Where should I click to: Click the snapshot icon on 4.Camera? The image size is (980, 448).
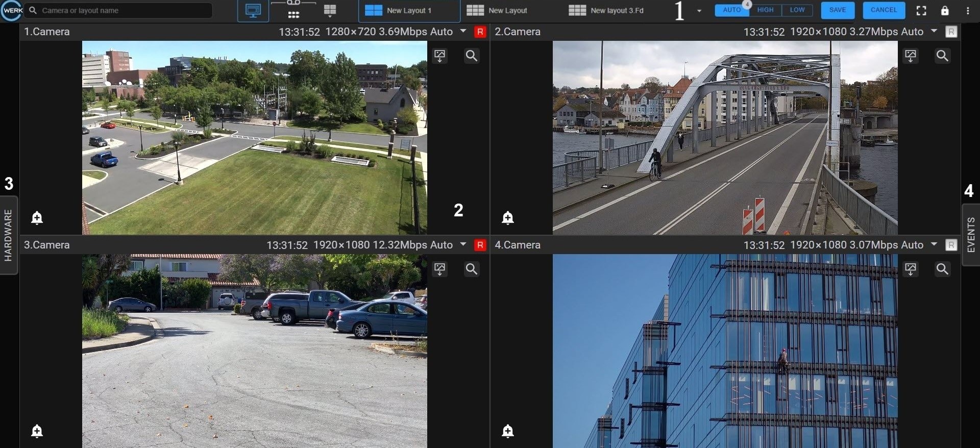click(911, 269)
